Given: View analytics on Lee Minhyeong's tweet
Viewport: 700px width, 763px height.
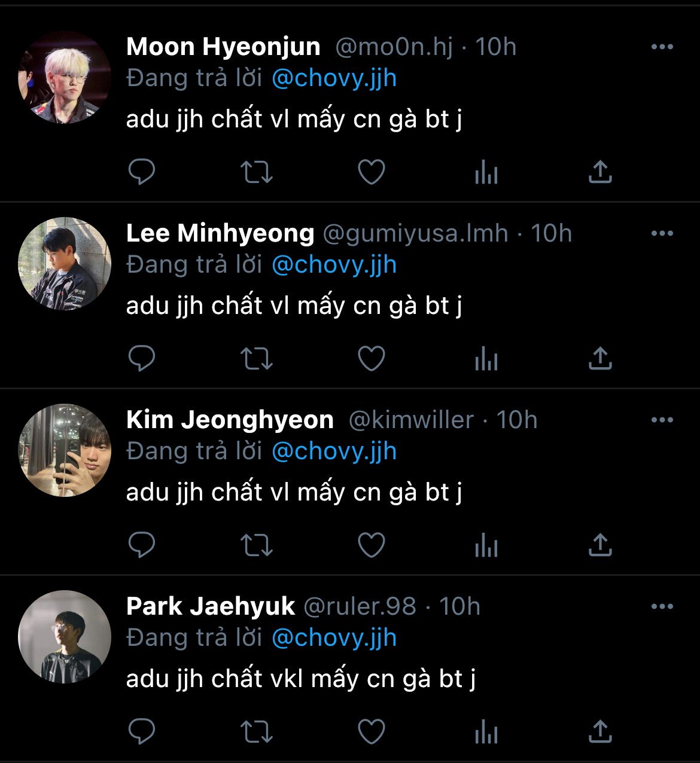Looking at the screenshot, I should [x=486, y=359].
